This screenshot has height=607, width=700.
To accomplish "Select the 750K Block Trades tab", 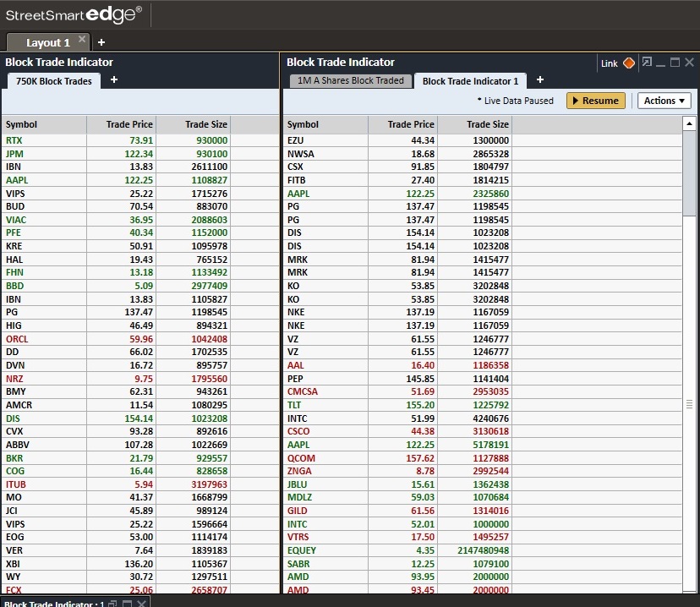I will pos(53,81).
